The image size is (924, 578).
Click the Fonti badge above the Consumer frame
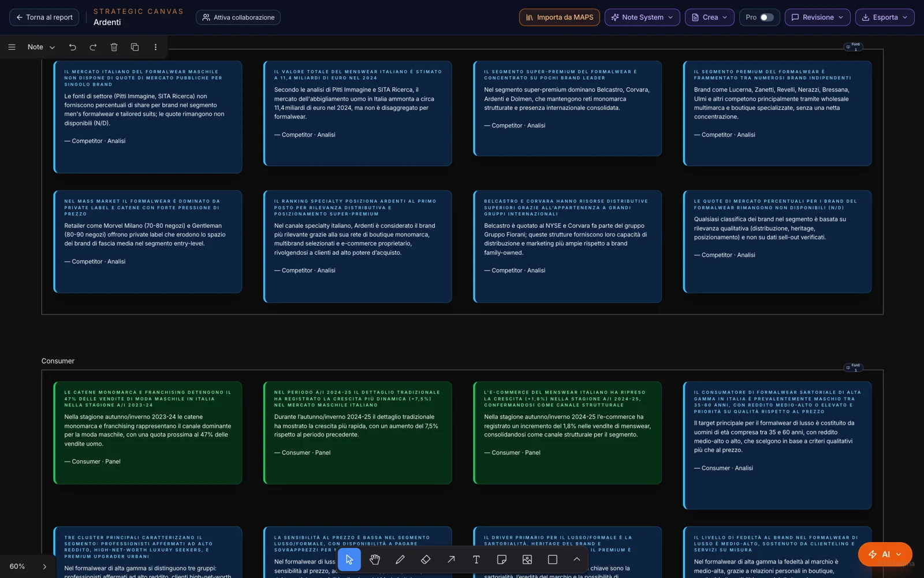click(x=854, y=368)
